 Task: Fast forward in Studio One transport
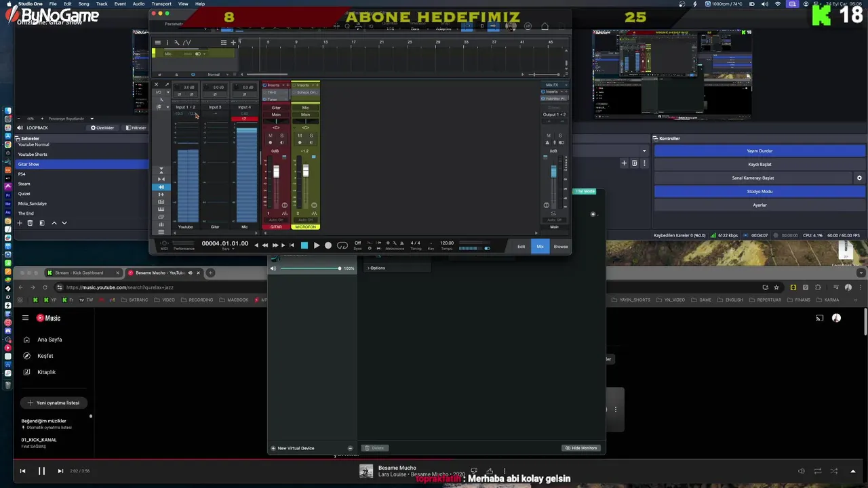[275, 245]
